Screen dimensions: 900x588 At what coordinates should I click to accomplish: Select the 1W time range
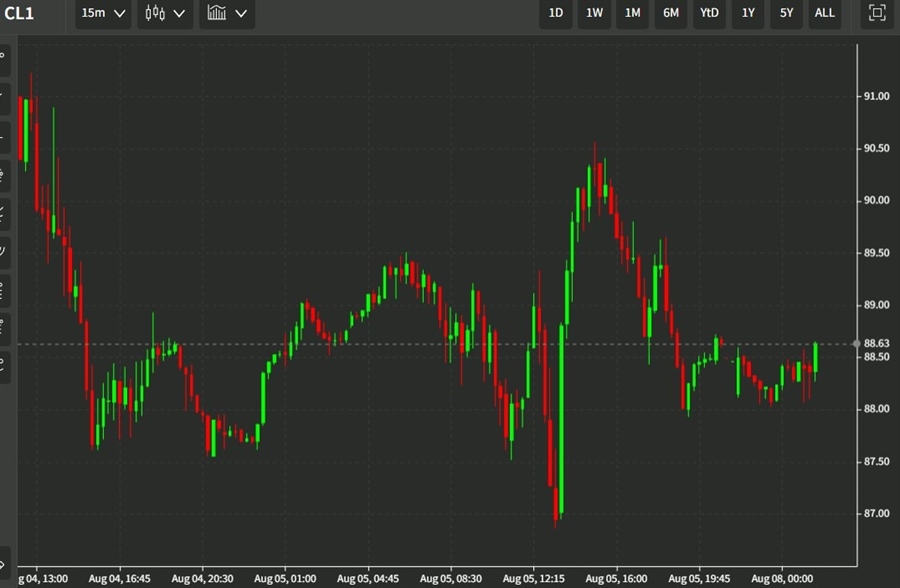pyautogui.click(x=594, y=13)
